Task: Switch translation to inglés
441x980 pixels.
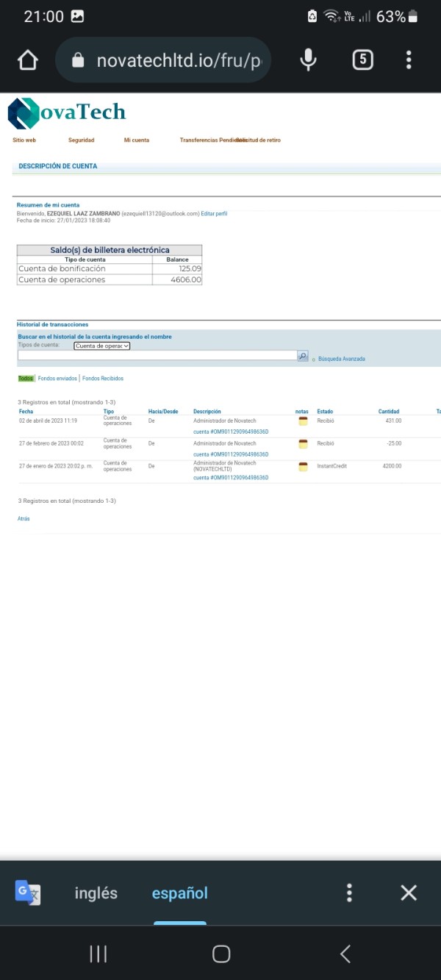Action: 96,893
